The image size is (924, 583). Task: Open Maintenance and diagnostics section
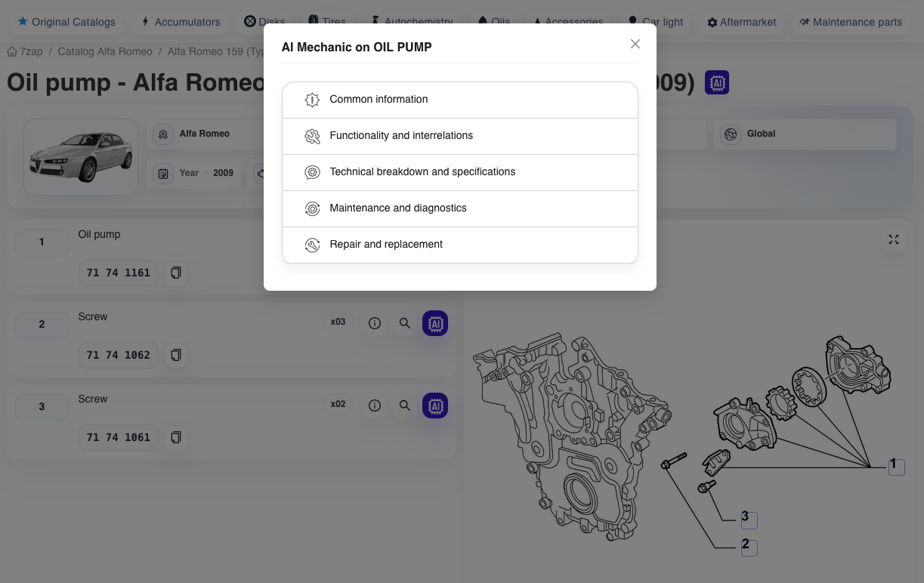pos(459,208)
